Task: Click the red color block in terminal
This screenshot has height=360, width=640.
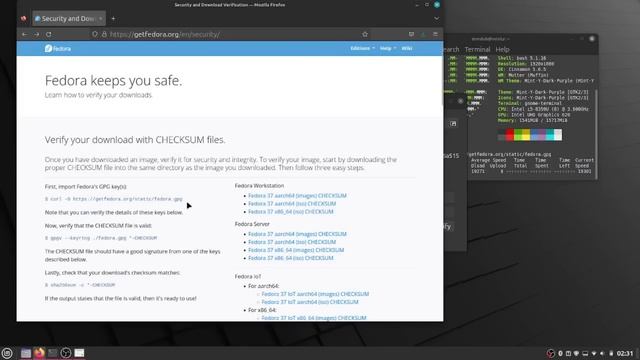Action: coord(510,135)
